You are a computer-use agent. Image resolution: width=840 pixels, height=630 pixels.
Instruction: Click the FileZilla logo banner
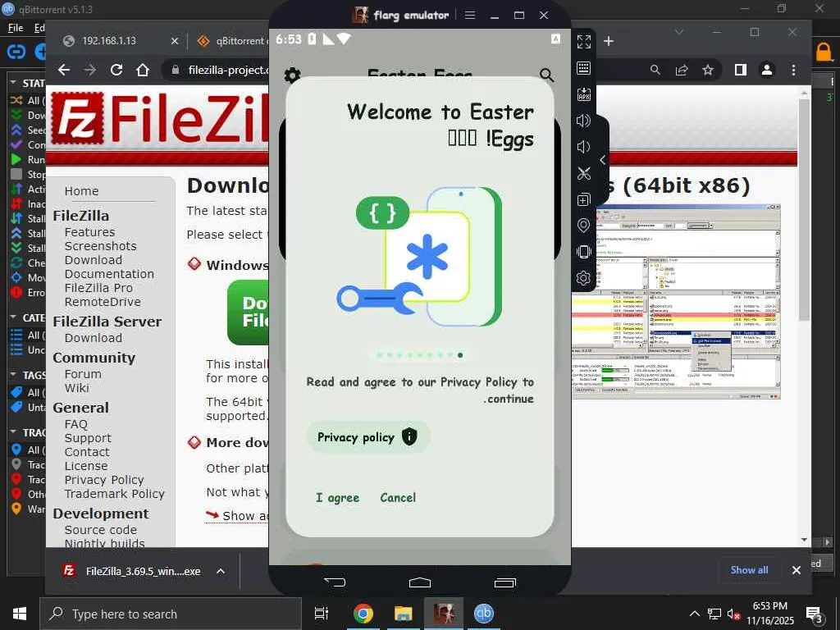[161, 118]
